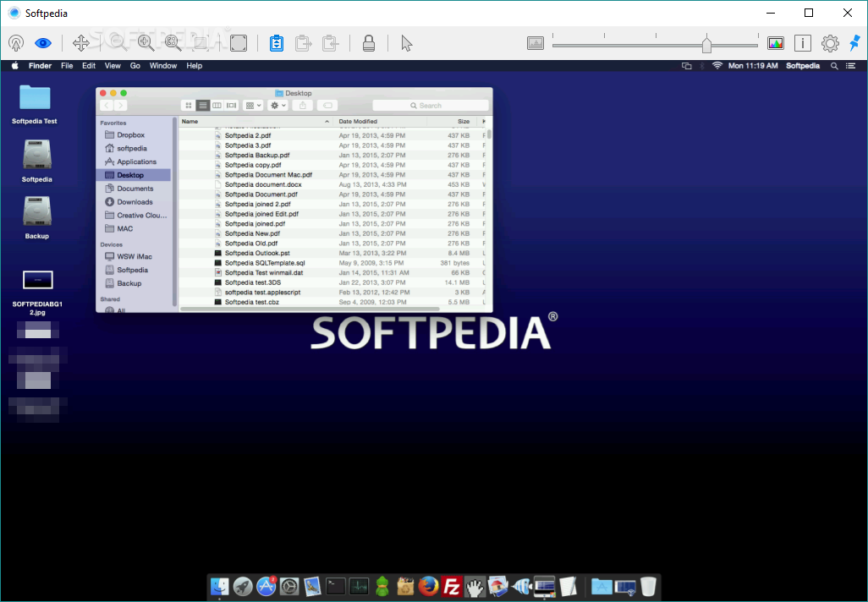Open Notification Center list icon

coord(851,66)
